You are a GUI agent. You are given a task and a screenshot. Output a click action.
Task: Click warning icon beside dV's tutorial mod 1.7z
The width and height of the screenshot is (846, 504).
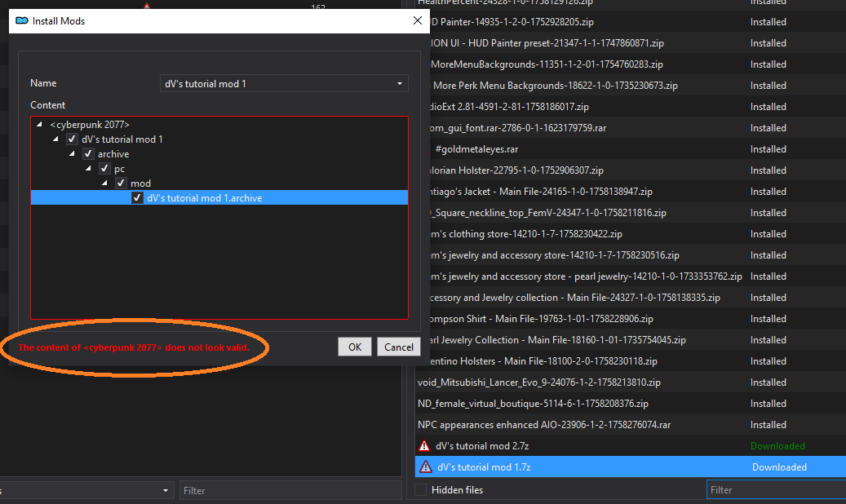[425, 467]
